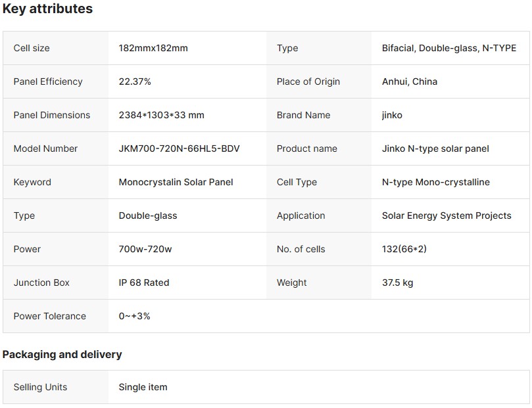Image resolution: width=532 pixels, height=408 pixels.
Task: Click the Brand Name value jinko
Action: 392,115
